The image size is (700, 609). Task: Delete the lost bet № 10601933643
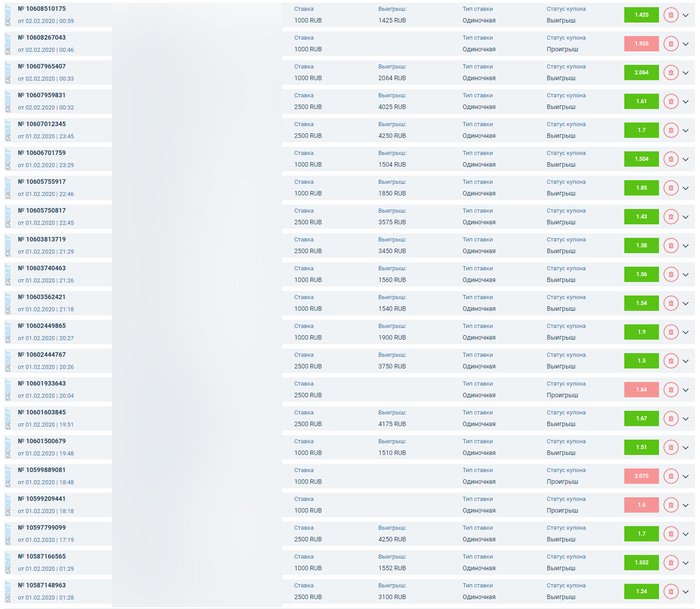tap(671, 390)
